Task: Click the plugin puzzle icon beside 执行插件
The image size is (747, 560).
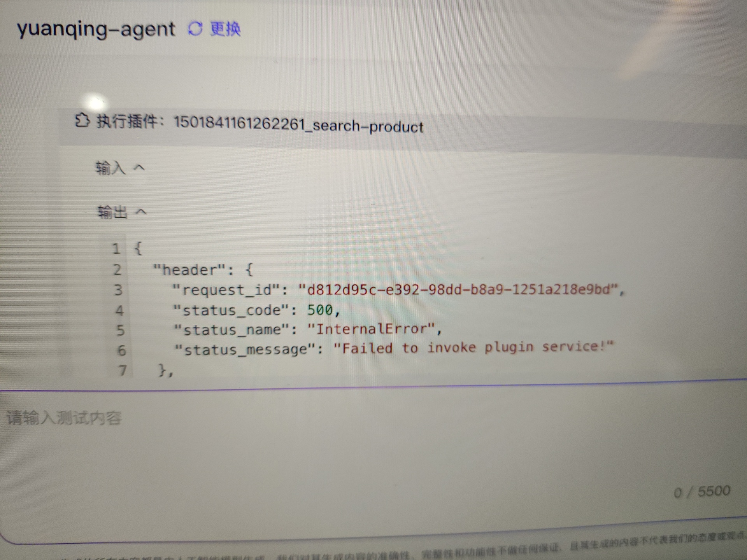Action: click(82, 120)
